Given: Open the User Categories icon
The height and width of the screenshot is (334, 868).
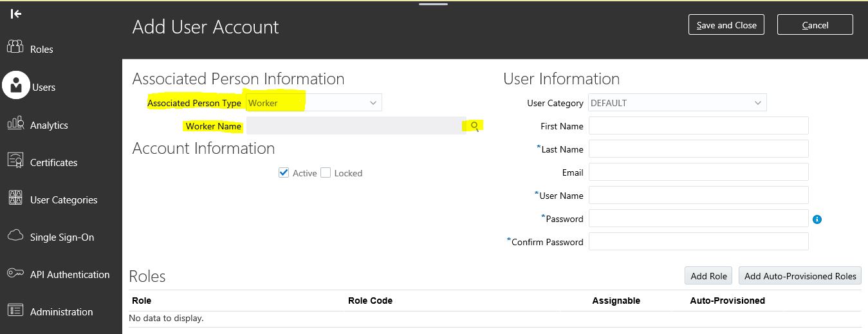Looking at the screenshot, I should tap(15, 198).
